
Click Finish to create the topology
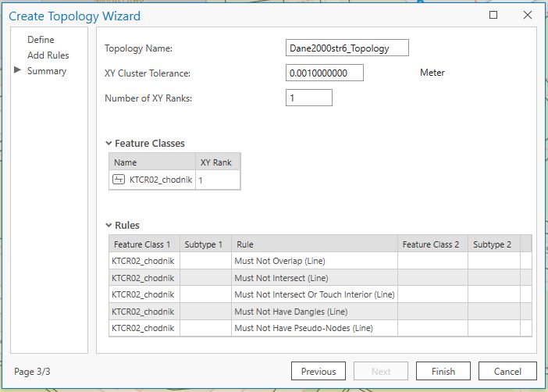[x=443, y=371]
